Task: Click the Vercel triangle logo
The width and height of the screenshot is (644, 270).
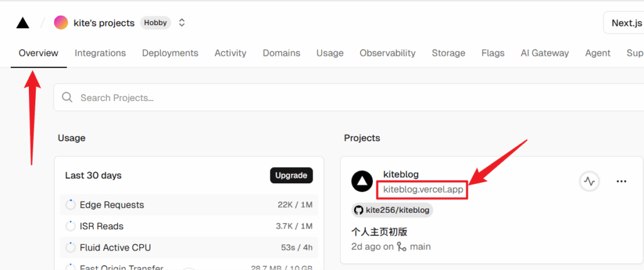Action: pos(23,23)
